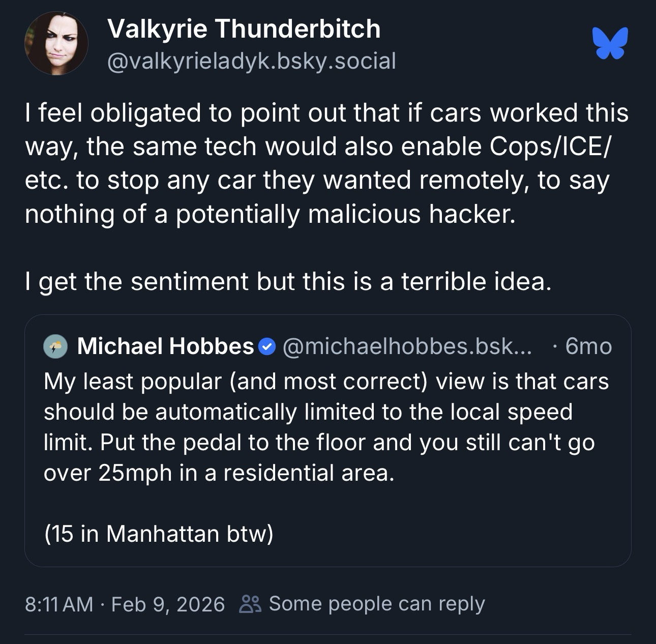The height and width of the screenshot is (644, 656).
Task: Click "I get the sentiment" sentence
Action: [x=288, y=281]
